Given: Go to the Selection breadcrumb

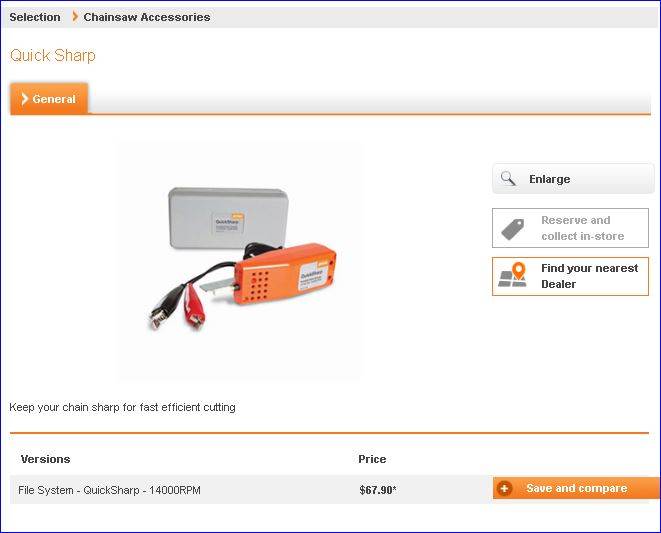Looking at the screenshot, I should [35, 17].
